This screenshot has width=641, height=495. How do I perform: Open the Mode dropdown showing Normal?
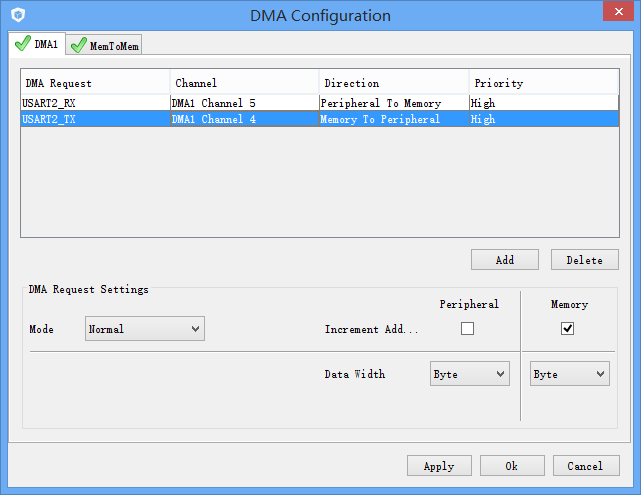coord(144,329)
